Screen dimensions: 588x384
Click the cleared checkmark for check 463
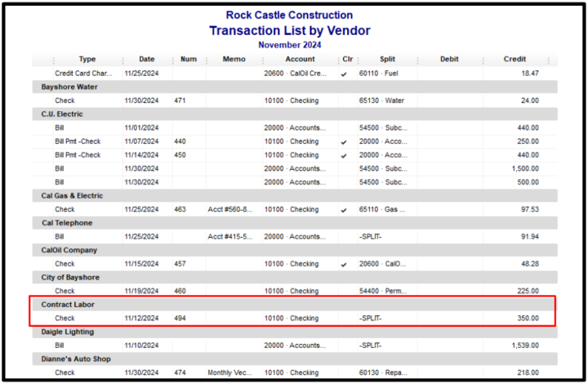click(344, 210)
